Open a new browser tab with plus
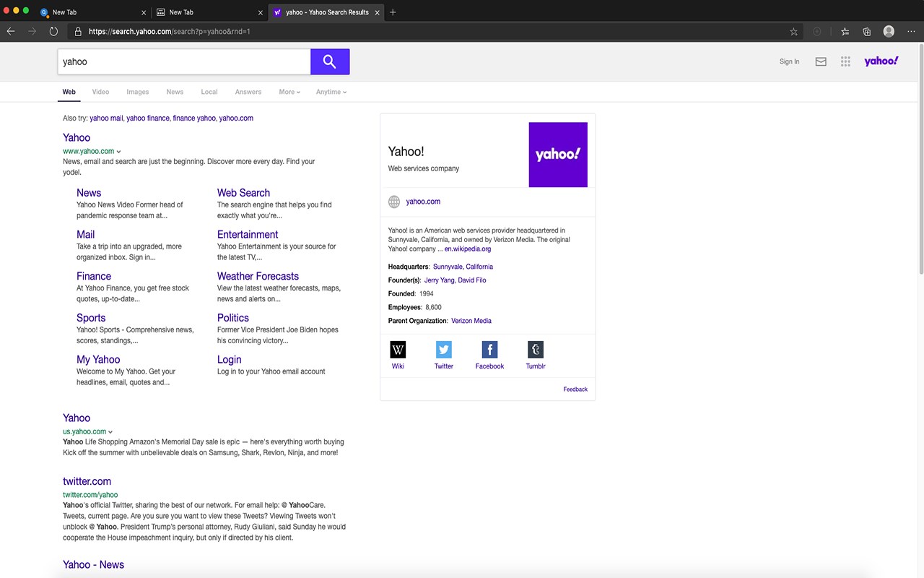 click(x=393, y=12)
